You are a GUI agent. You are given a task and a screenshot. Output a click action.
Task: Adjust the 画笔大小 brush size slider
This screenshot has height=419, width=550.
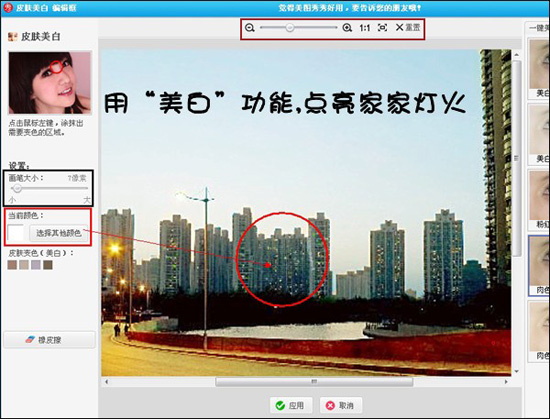17,189
